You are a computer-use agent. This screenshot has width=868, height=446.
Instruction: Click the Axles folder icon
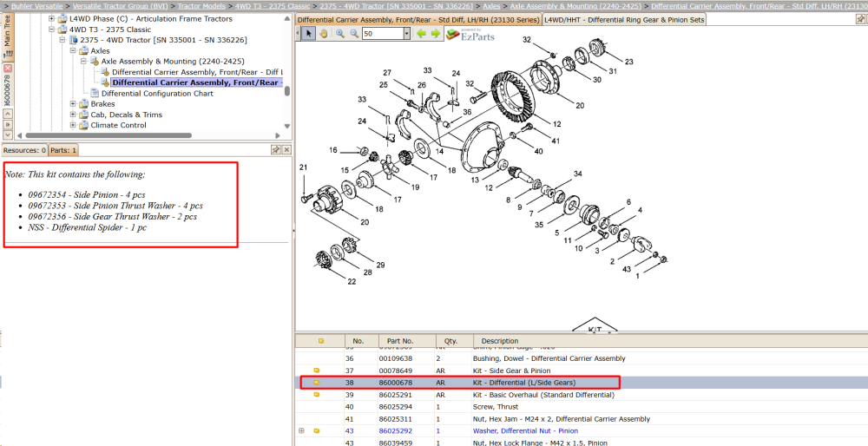pos(83,51)
